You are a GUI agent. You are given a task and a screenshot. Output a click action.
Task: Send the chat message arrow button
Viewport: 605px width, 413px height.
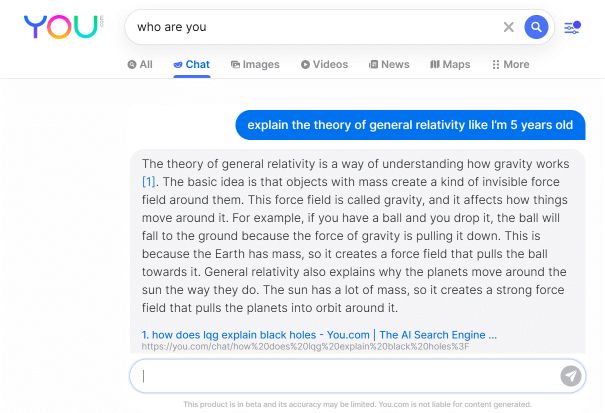[x=570, y=376]
